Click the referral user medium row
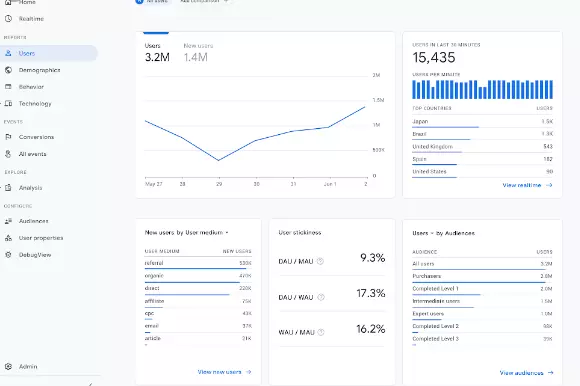This screenshot has height=386, width=580. [x=198, y=264]
